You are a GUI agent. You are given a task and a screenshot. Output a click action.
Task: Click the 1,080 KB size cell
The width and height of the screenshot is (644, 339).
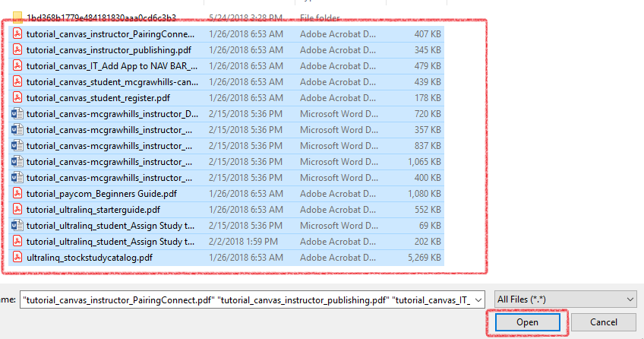(x=424, y=194)
